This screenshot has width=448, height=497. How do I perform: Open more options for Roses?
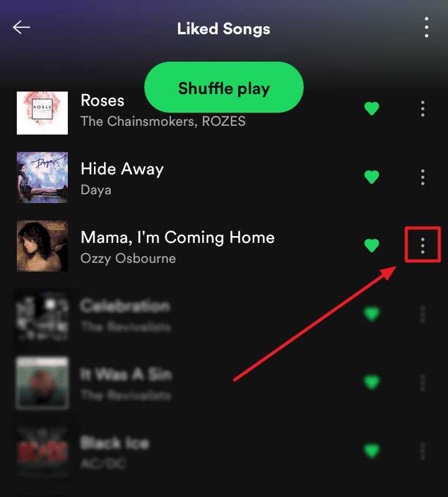click(422, 109)
